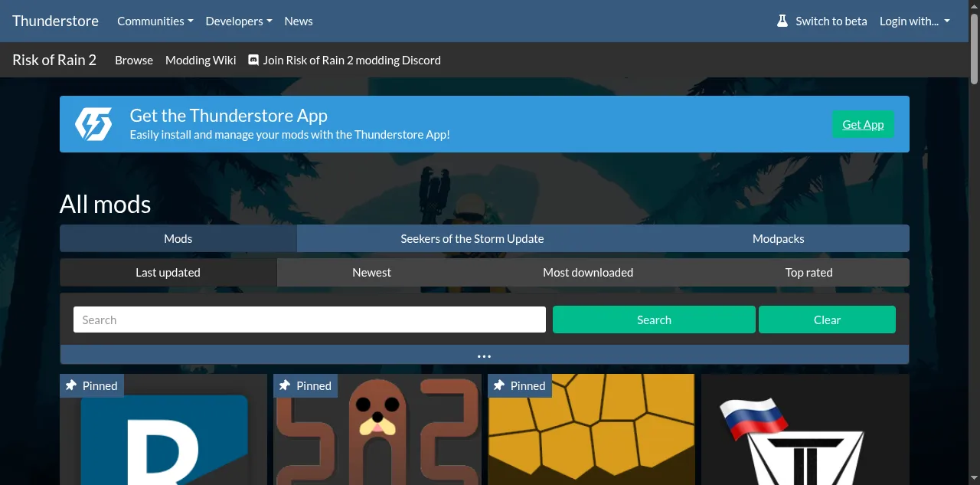Open the Risk of Rain 2 community title
The width and height of the screenshot is (980, 485).
point(54,60)
